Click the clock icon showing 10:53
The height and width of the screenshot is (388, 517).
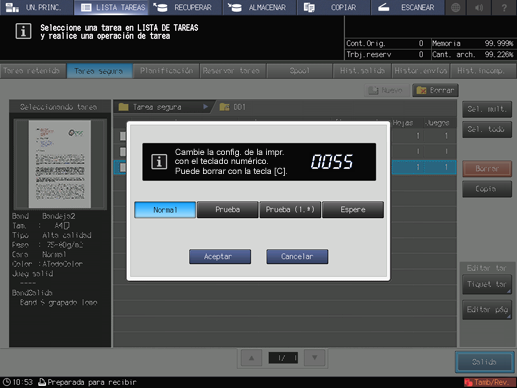(x=7, y=382)
